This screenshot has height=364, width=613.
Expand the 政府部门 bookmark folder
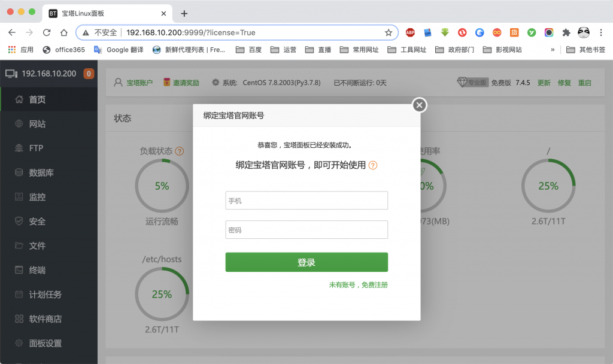(455, 50)
